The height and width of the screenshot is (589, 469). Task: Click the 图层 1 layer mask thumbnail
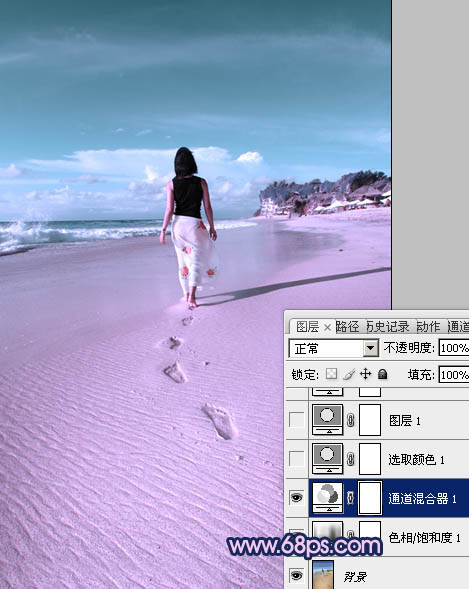pyautogui.click(x=370, y=420)
